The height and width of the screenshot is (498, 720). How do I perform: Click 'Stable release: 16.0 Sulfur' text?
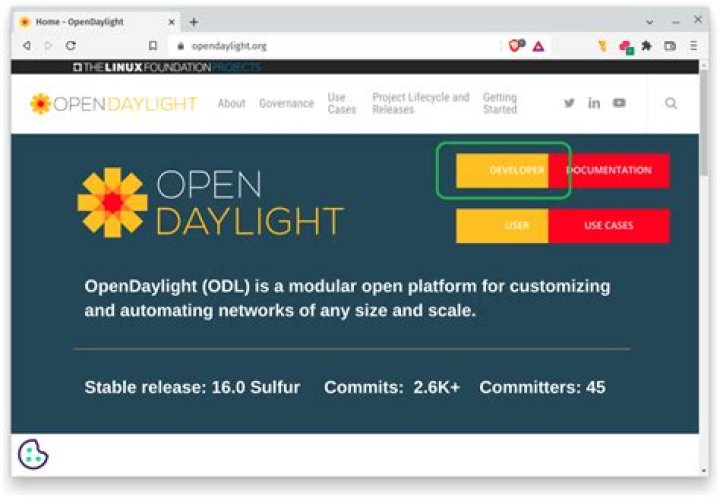coord(192,387)
